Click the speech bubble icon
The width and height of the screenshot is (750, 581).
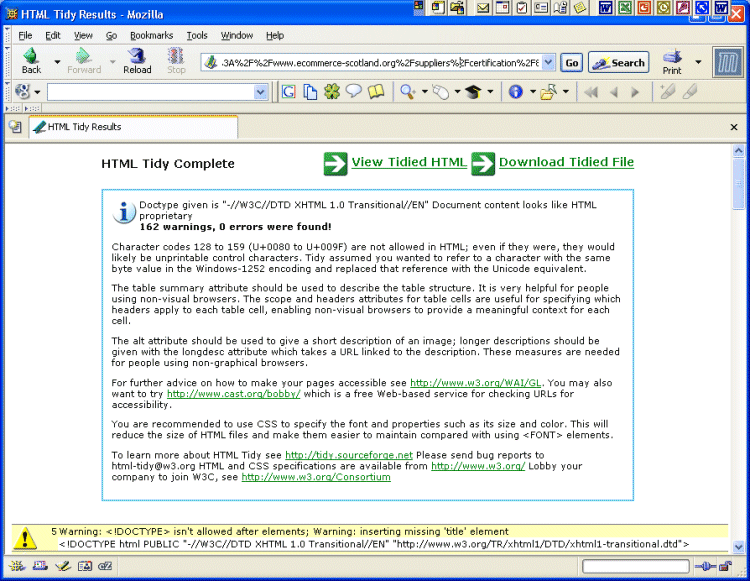(353, 91)
